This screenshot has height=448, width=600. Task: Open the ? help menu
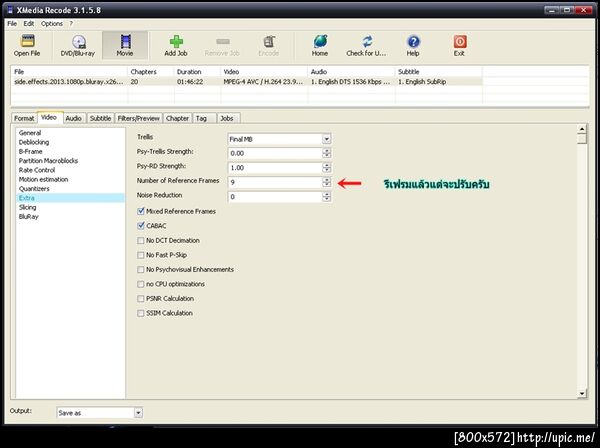(x=71, y=24)
